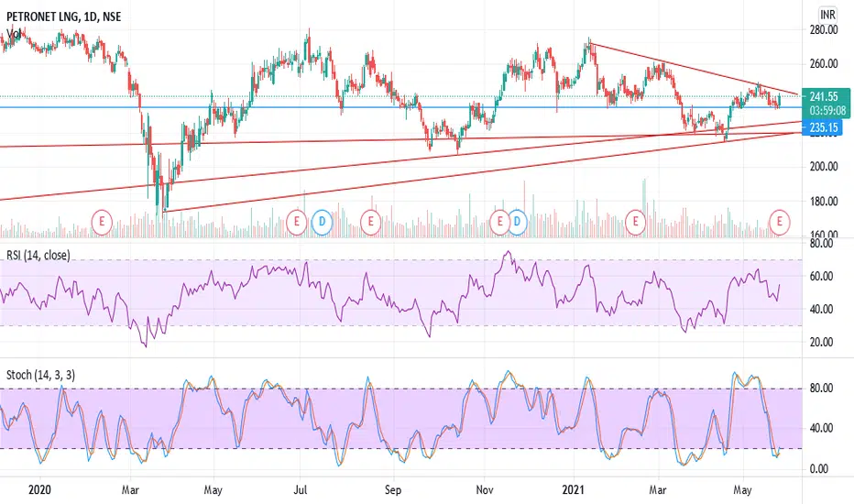
Task: Select the dividend D marker in late November 2020
Action: tap(517, 223)
